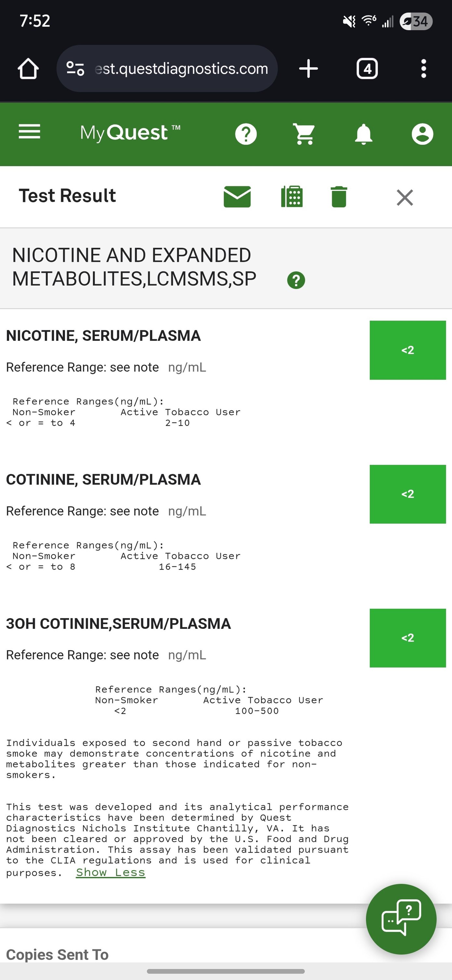This screenshot has height=980, width=452.
Task: Tap the browser home button
Action: pyautogui.click(x=28, y=69)
